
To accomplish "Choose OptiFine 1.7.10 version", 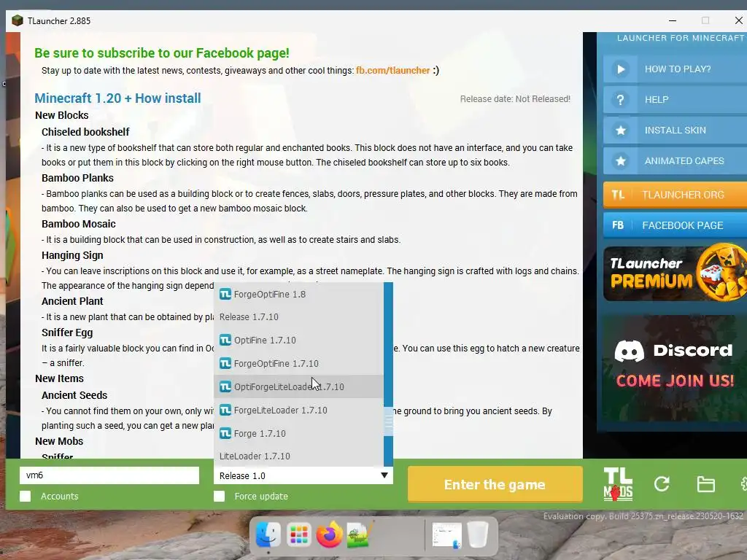I will [x=298, y=340].
